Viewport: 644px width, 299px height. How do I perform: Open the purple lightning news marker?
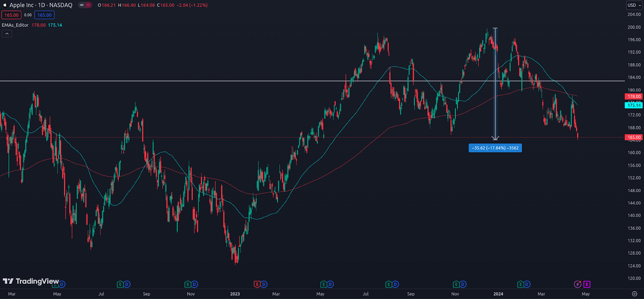click(x=578, y=284)
